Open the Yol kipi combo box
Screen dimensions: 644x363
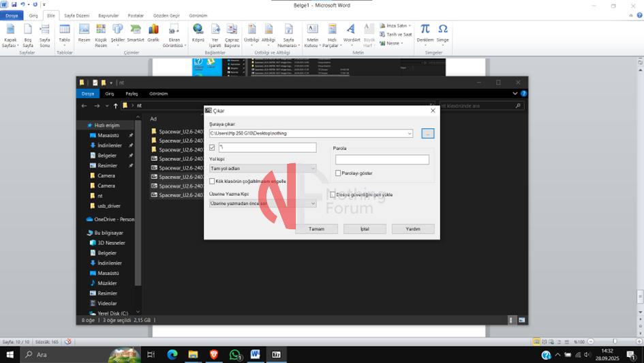[262, 169]
